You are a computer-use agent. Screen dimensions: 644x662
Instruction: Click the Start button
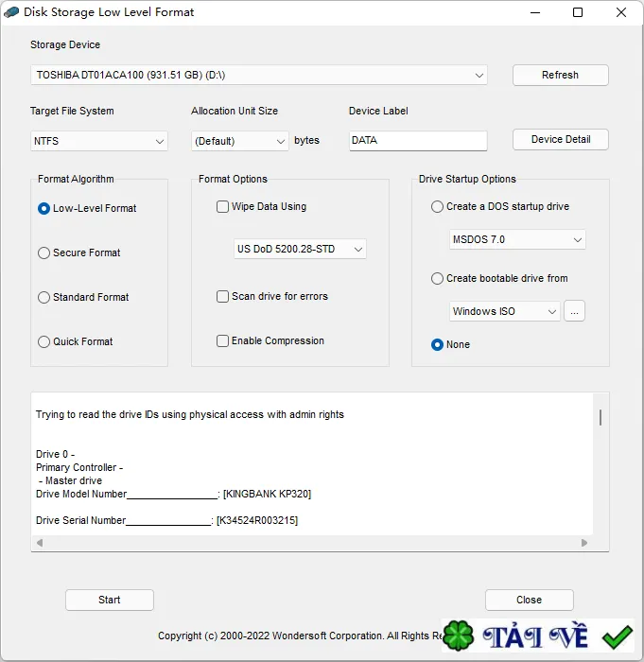coord(110,600)
